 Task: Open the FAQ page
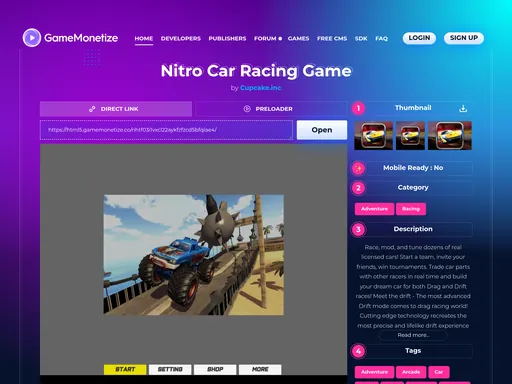tap(381, 38)
